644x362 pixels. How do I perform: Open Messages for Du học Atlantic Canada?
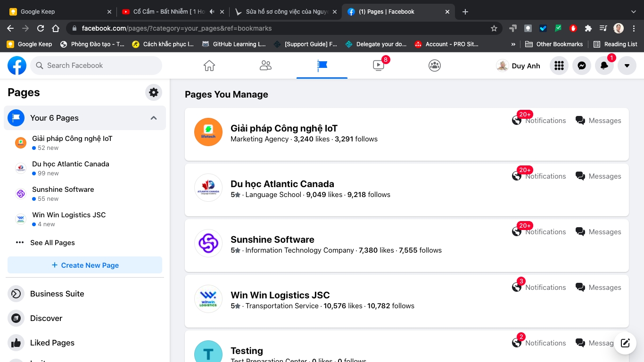[x=598, y=176]
